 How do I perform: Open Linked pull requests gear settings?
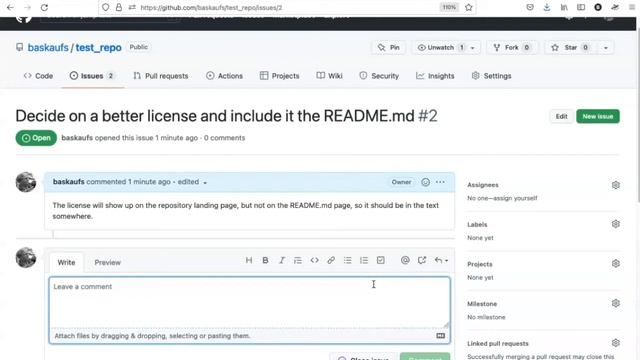click(x=616, y=343)
